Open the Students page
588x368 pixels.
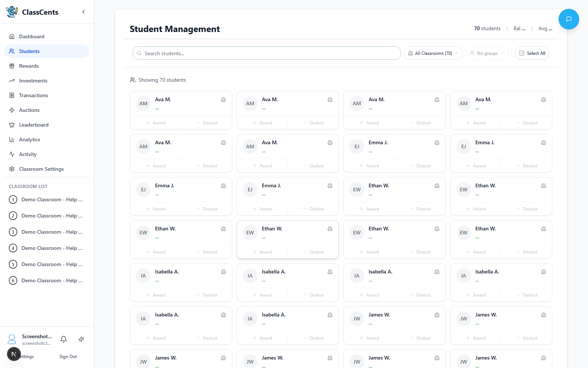[47, 51]
